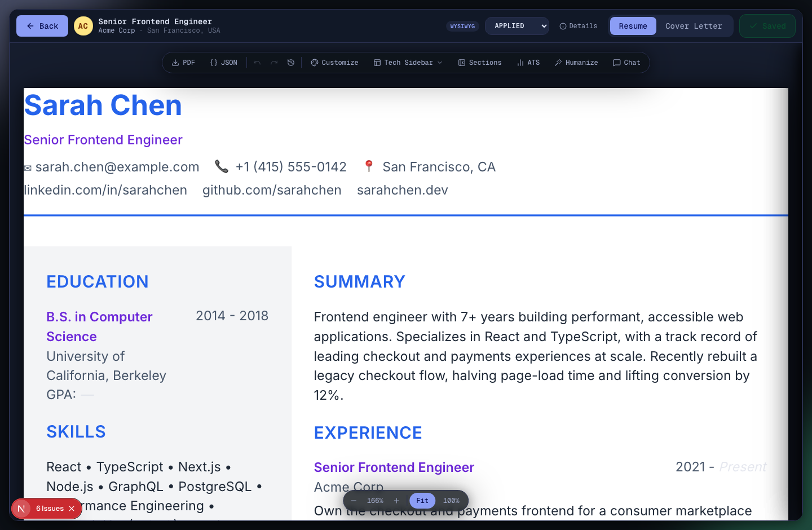812x530 pixels.
Task: Open the sarahchen.dev link
Action: 403,190
